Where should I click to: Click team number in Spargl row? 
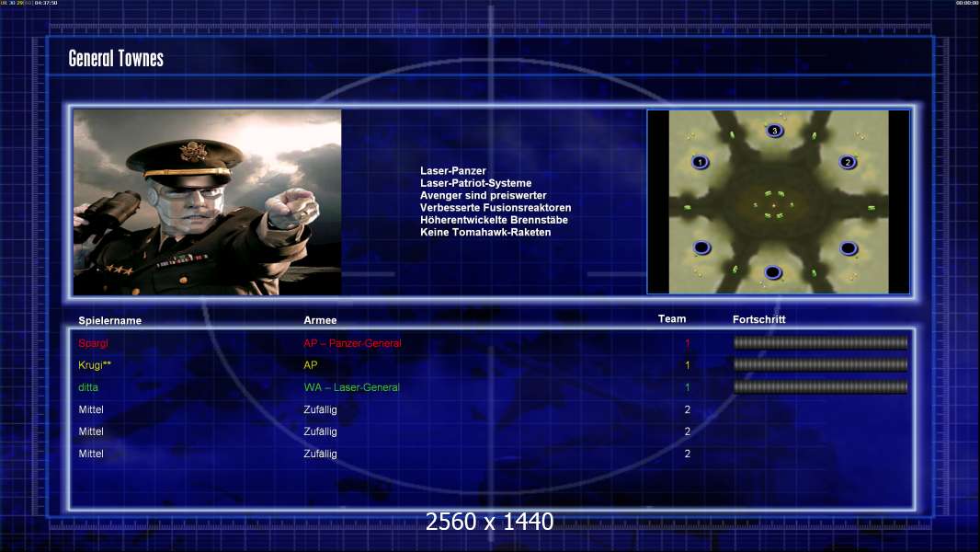688,343
